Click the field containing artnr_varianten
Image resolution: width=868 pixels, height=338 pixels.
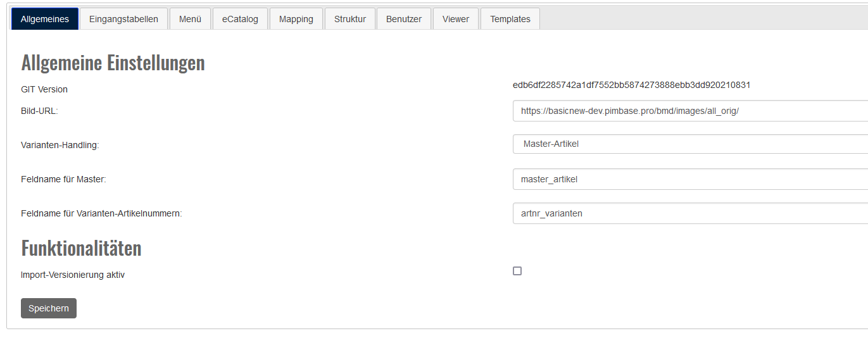(690, 213)
